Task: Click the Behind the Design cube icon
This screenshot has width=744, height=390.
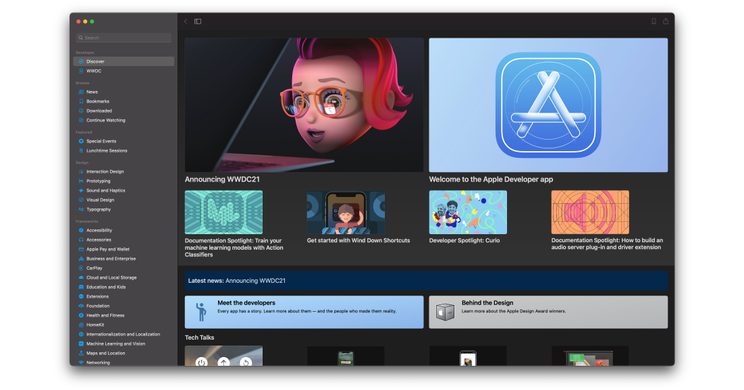Action: click(445, 312)
